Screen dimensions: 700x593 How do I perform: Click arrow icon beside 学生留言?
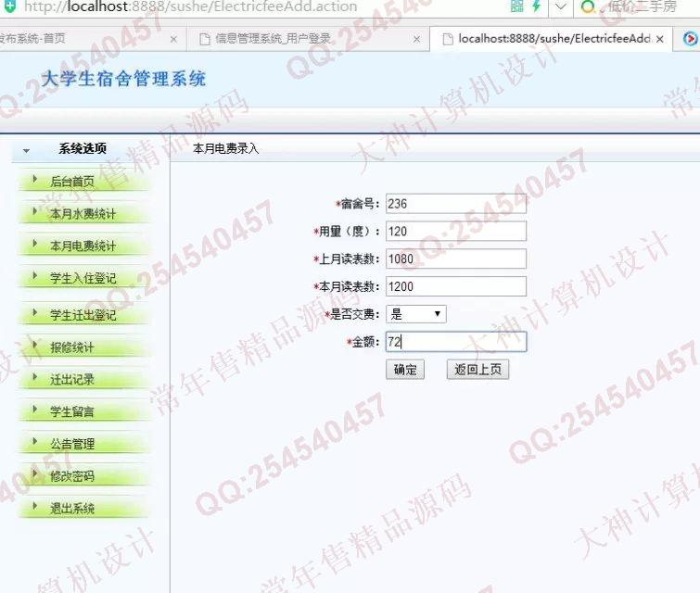point(35,409)
